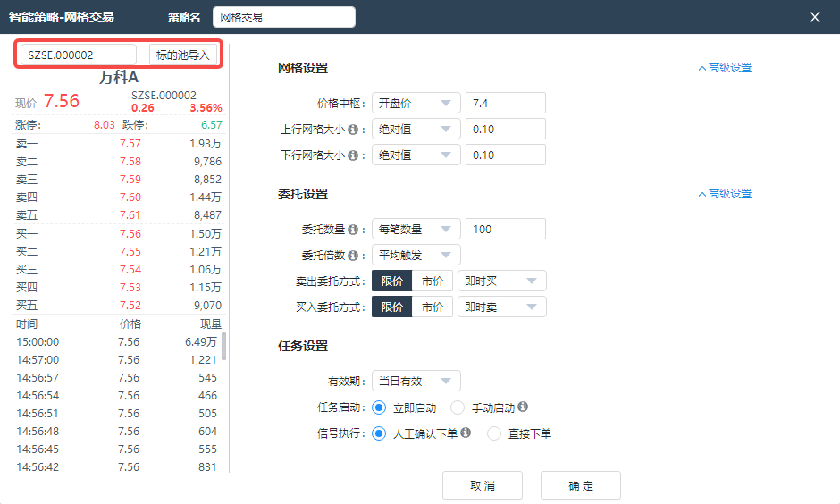Click info icon after 手动启动
Viewport: 840px width, 504px height.
click(x=523, y=407)
